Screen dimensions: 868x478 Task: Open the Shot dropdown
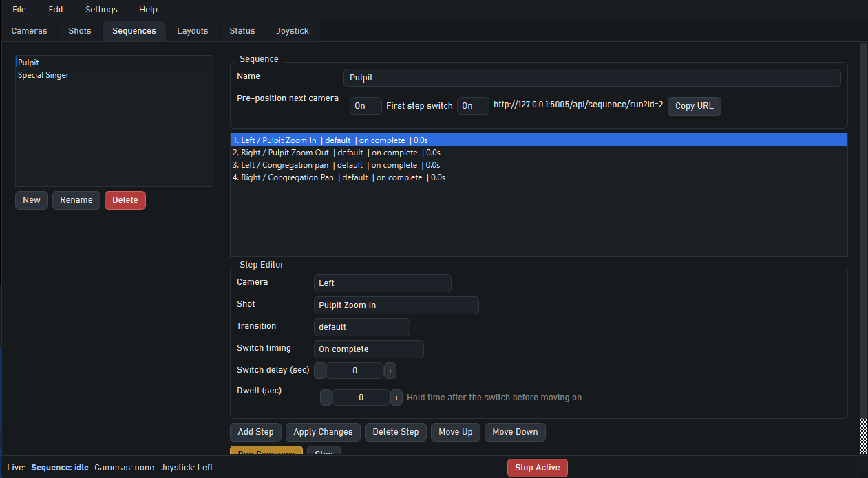coord(396,305)
